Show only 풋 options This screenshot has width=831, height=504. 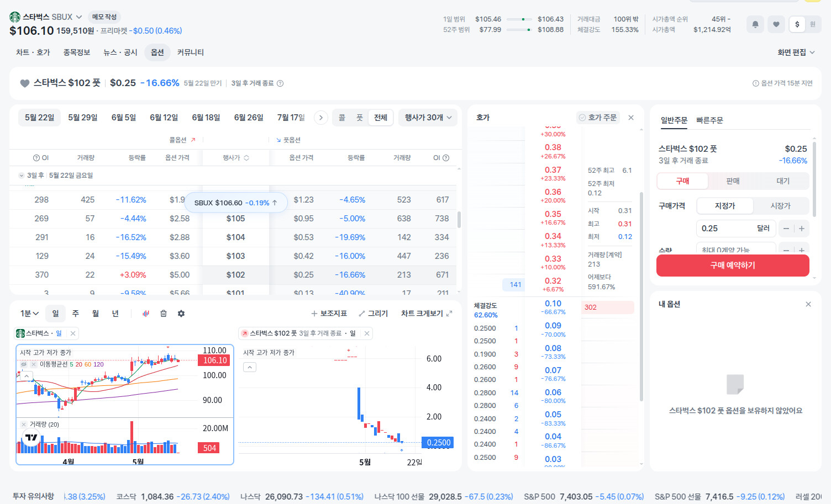(360, 118)
